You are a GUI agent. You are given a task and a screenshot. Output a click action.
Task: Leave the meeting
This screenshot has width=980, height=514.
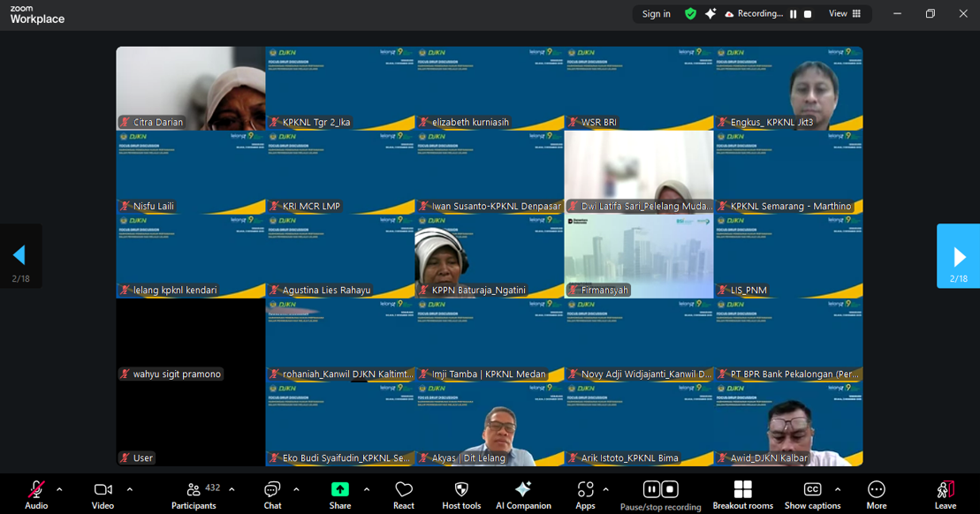tap(945, 495)
